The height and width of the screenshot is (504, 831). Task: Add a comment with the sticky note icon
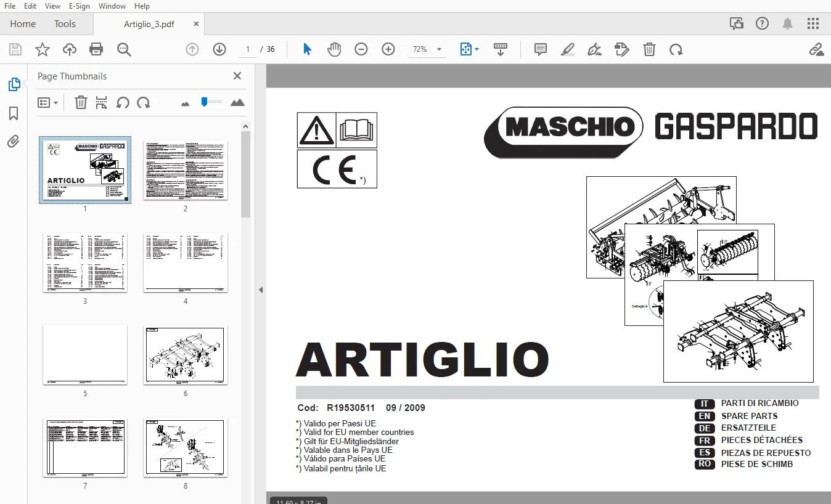pyautogui.click(x=541, y=49)
